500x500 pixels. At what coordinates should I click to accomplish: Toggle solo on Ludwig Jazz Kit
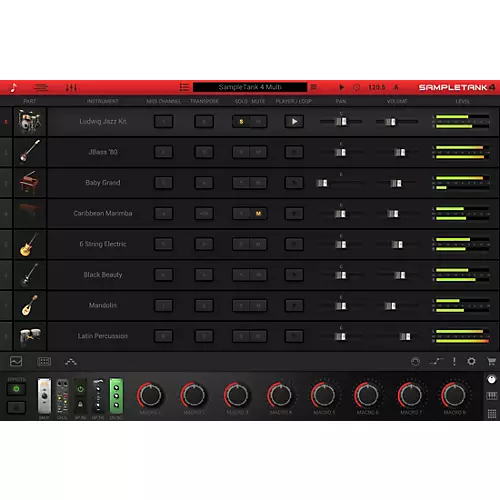click(x=241, y=122)
